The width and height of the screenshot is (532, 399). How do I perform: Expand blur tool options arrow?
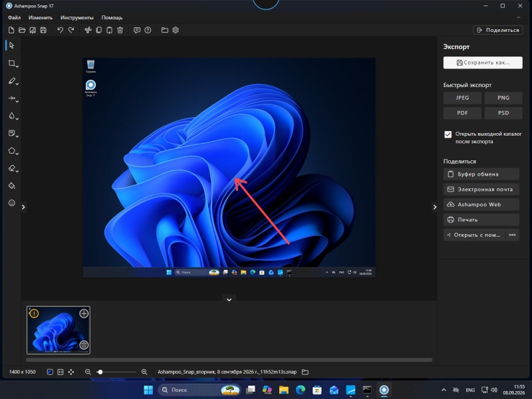17,118
